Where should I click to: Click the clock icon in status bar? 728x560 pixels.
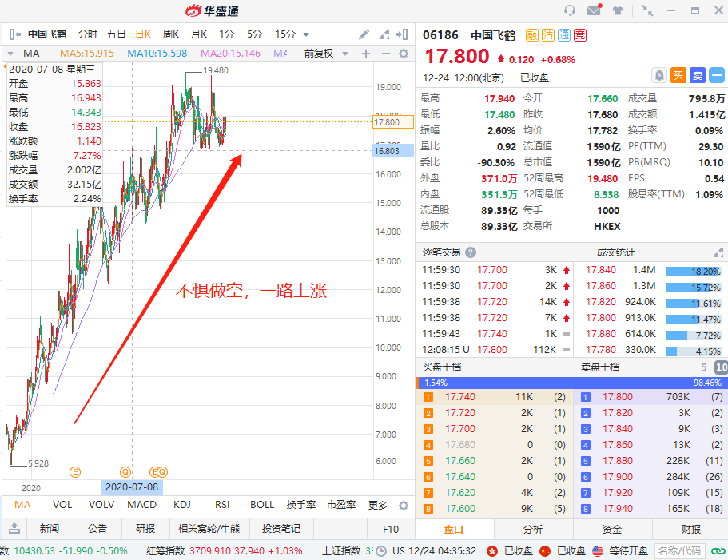(x=380, y=551)
